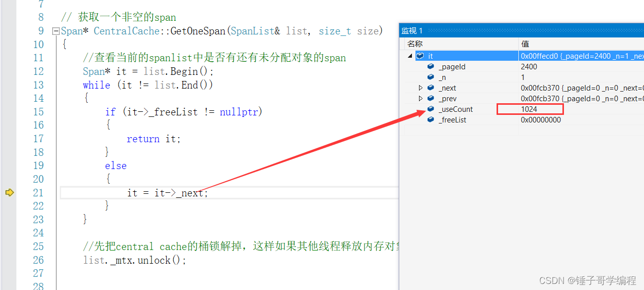Click the field icon beside _useCount
Screen dimensions: 644x290
tap(431, 109)
